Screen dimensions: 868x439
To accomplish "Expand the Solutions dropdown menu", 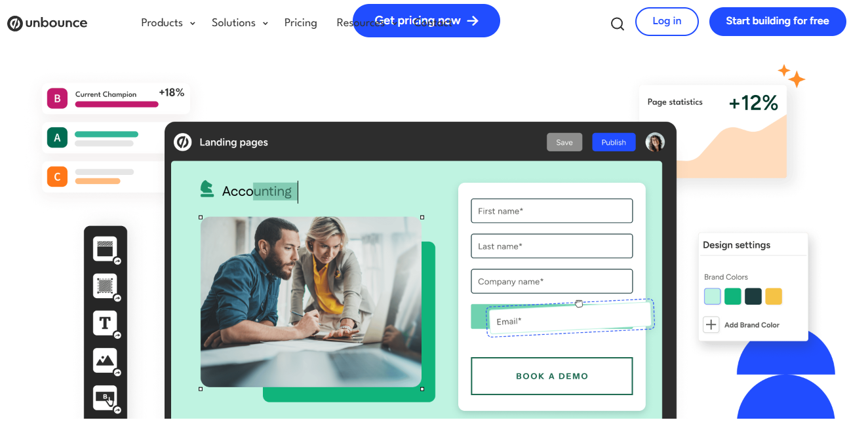I will coord(240,23).
